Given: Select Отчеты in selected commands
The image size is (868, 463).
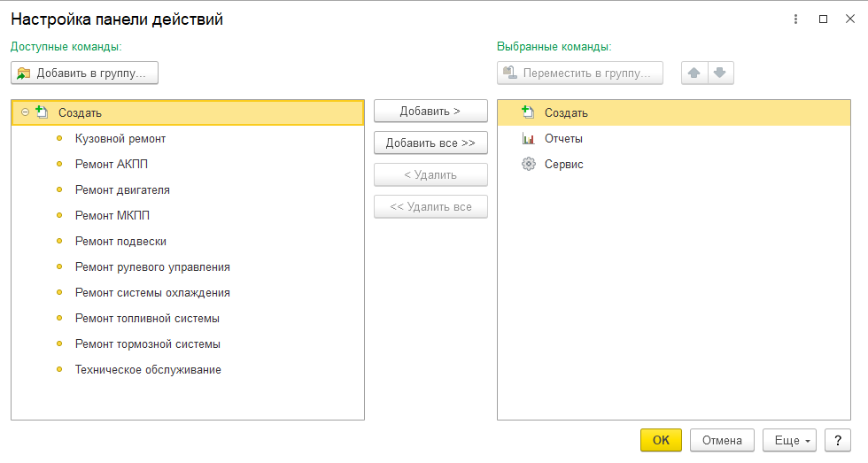Looking at the screenshot, I should [674, 139].
